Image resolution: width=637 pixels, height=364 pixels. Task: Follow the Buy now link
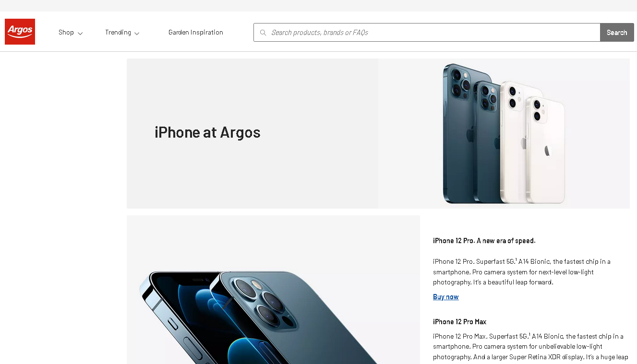point(445,297)
